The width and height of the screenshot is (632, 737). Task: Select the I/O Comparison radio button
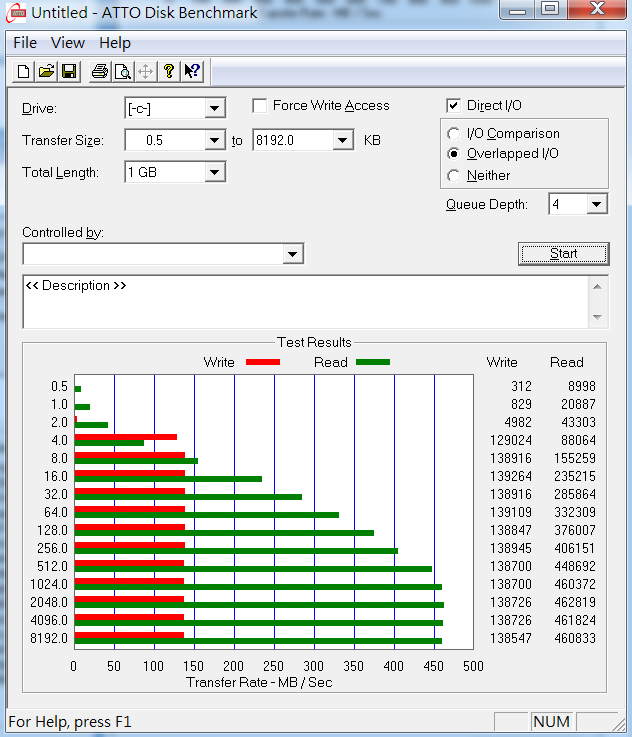pyautogui.click(x=453, y=134)
